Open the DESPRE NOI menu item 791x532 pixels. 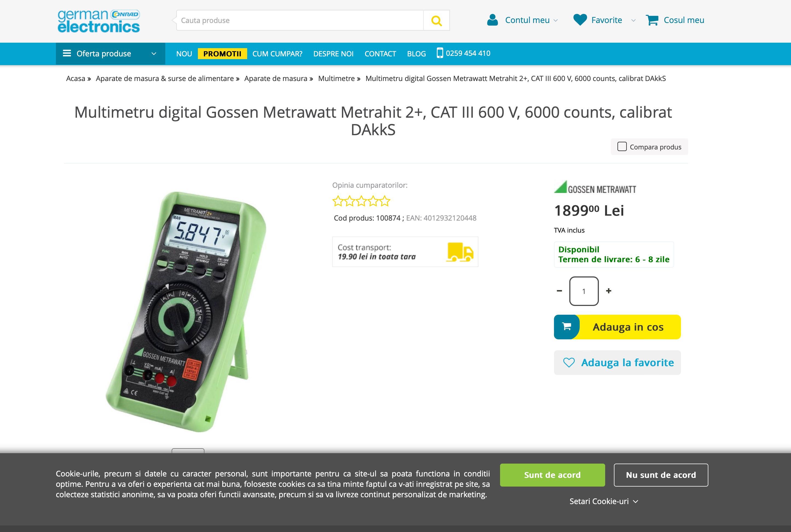coord(333,54)
